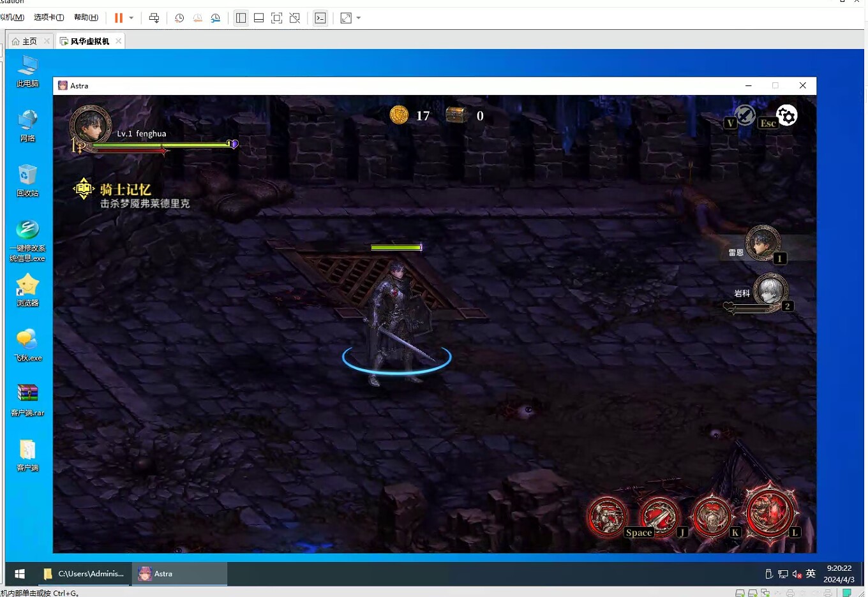Open the 选项卡(T) menu

[49, 17]
